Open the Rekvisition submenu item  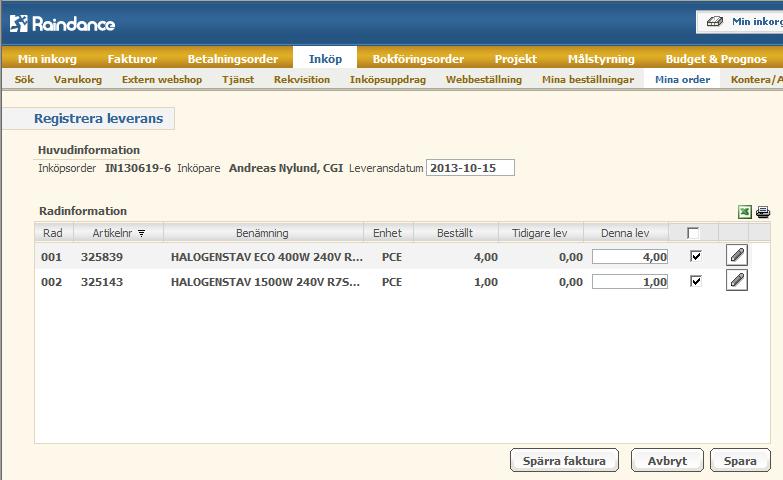point(302,79)
